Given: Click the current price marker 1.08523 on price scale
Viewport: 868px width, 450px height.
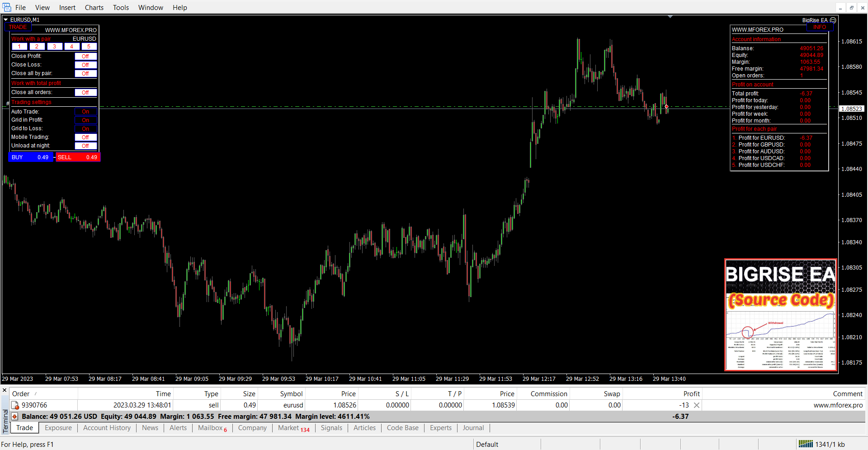Looking at the screenshot, I should [x=851, y=109].
